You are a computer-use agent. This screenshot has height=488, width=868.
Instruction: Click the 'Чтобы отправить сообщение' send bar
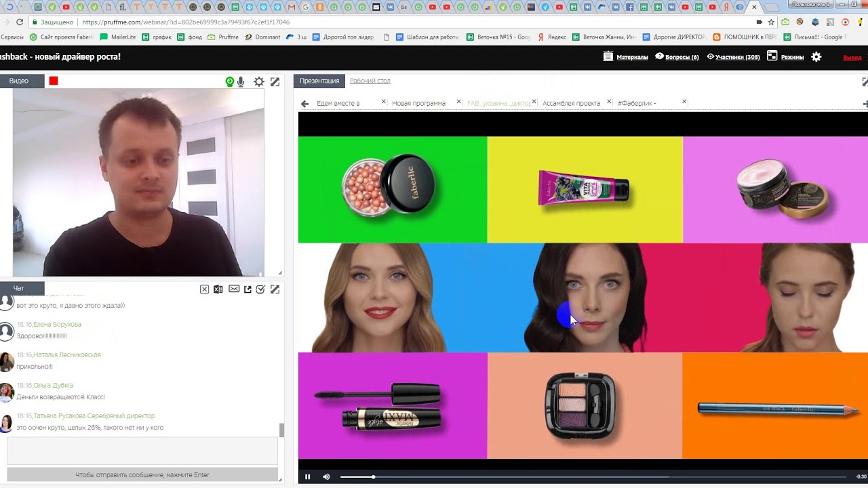[x=142, y=475]
